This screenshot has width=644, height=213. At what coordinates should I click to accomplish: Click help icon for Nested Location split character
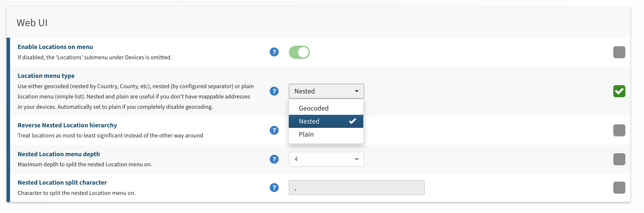pos(274,187)
